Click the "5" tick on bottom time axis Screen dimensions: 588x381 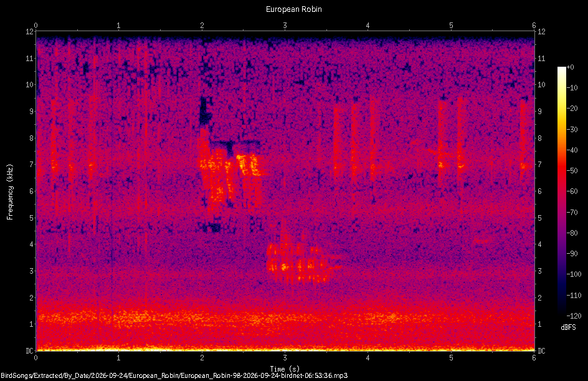451,358
